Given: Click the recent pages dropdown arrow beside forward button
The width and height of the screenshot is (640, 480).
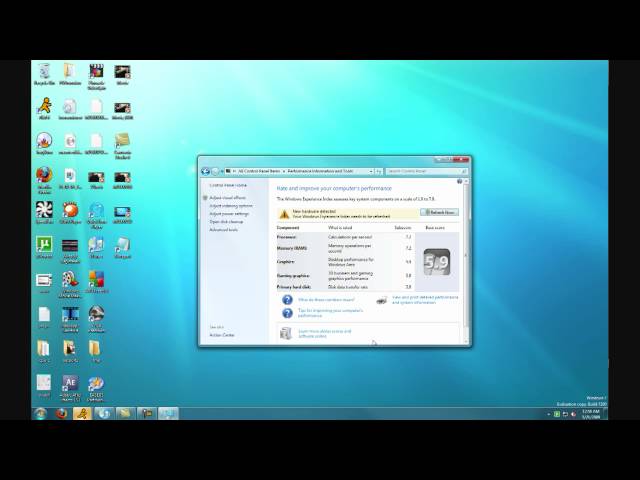Looking at the screenshot, I should click(222, 171).
